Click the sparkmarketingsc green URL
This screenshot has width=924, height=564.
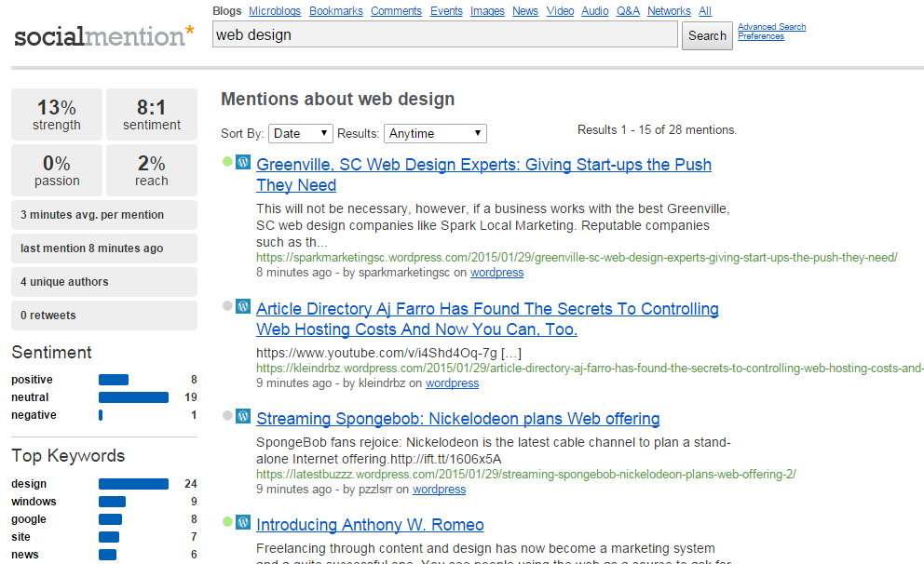[577, 257]
